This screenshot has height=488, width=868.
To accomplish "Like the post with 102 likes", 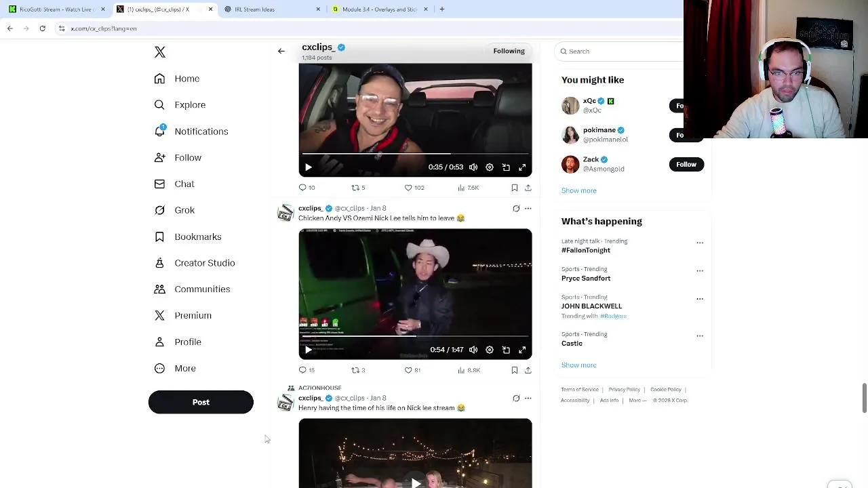I will pyautogui.click(x=414, y=188).
